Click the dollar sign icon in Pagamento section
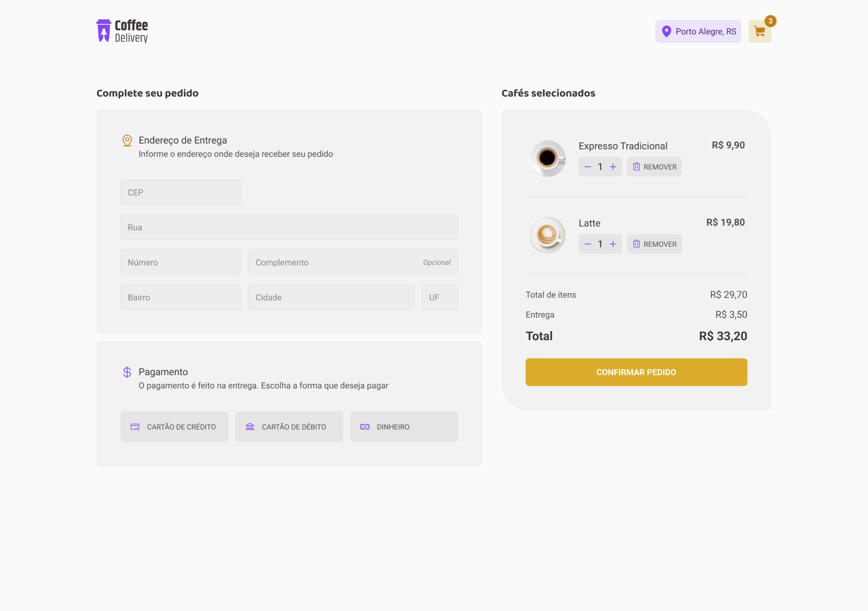 [127, 372]
